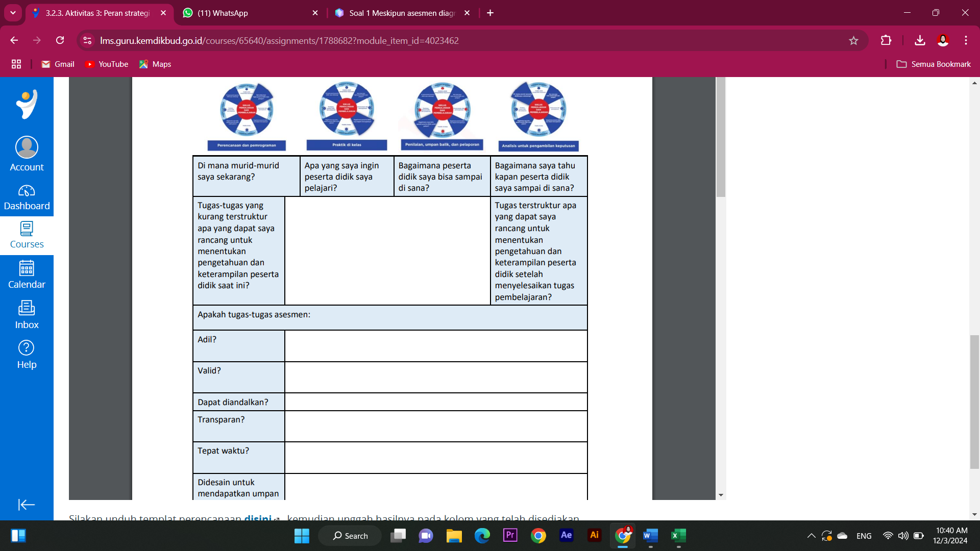Viewport: 980px width, 551px height.
Task: Open Microsoft Excel from taskbar
Action: [x=678, y=536]
